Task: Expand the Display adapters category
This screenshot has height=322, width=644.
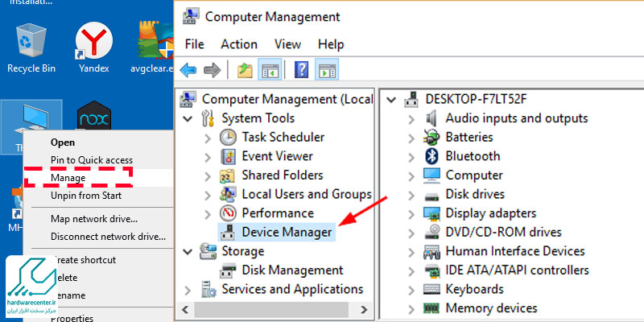Action: 411,213
